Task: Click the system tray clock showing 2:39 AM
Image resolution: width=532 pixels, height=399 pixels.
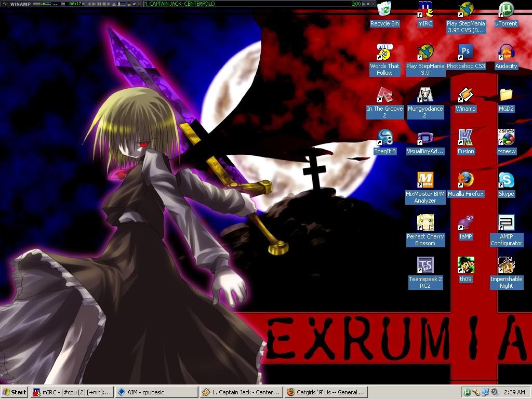Action: pyautogui.click(x=514, y=392)
